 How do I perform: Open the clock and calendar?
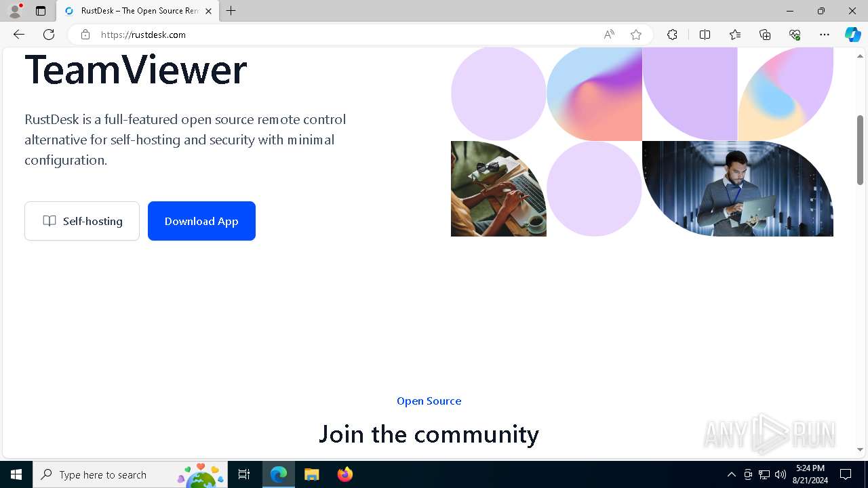pyautogui.click(x=810, y=474)
